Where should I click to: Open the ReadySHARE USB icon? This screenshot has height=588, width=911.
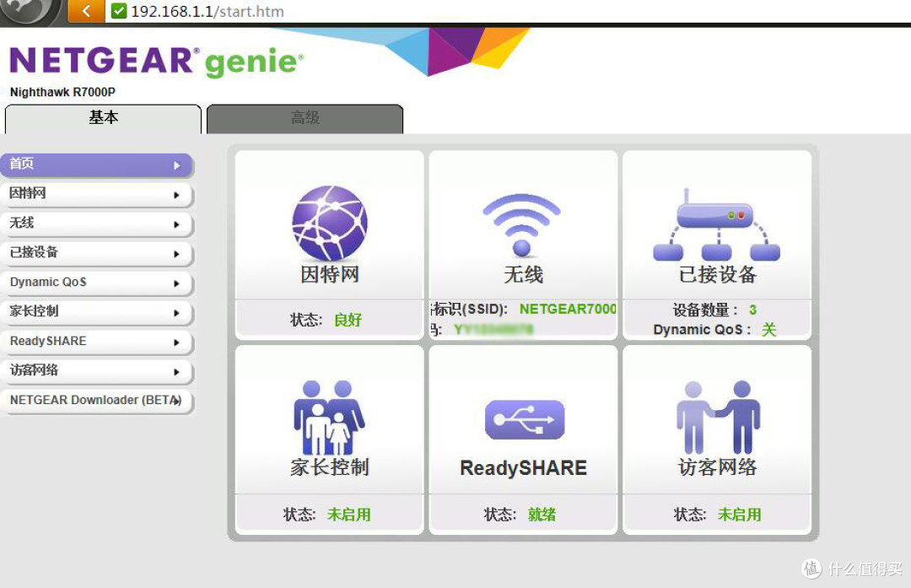point(525,419)
